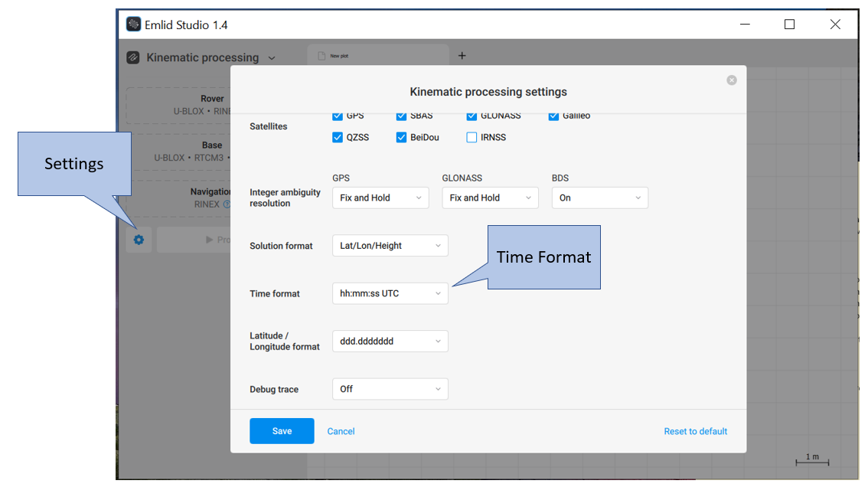Click Reset to default link
This screenshot has height=487, width=868.
click(x=695, y=431)
